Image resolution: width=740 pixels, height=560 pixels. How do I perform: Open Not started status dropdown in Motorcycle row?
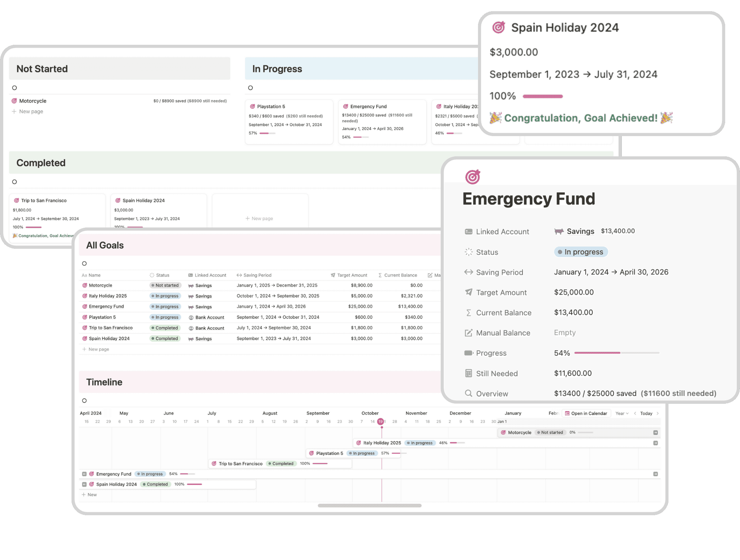pyautogui.click(x=165, y=285)
